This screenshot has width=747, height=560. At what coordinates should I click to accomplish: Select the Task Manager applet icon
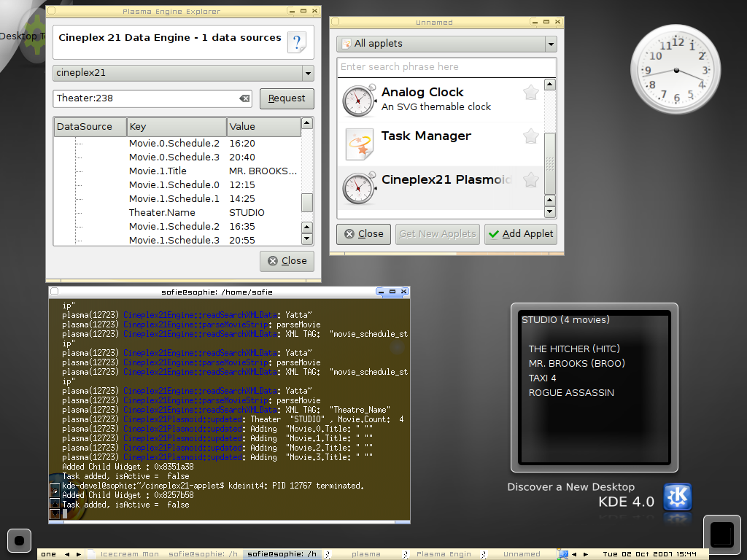click(x=359, y=144)
